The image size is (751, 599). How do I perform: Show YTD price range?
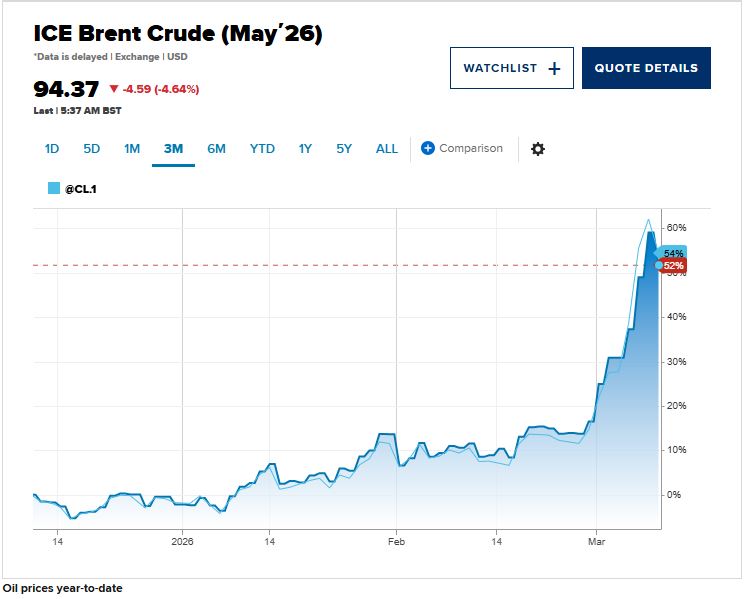click(x=262, y=149)
